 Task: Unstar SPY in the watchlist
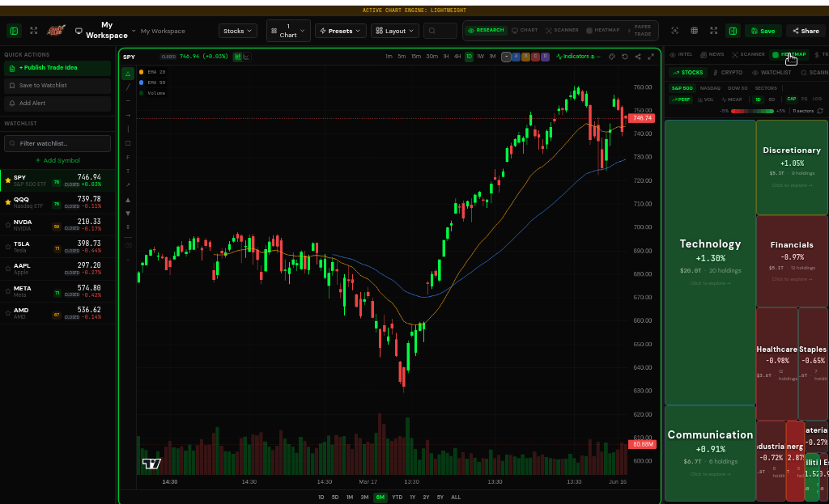pos(8,180)
